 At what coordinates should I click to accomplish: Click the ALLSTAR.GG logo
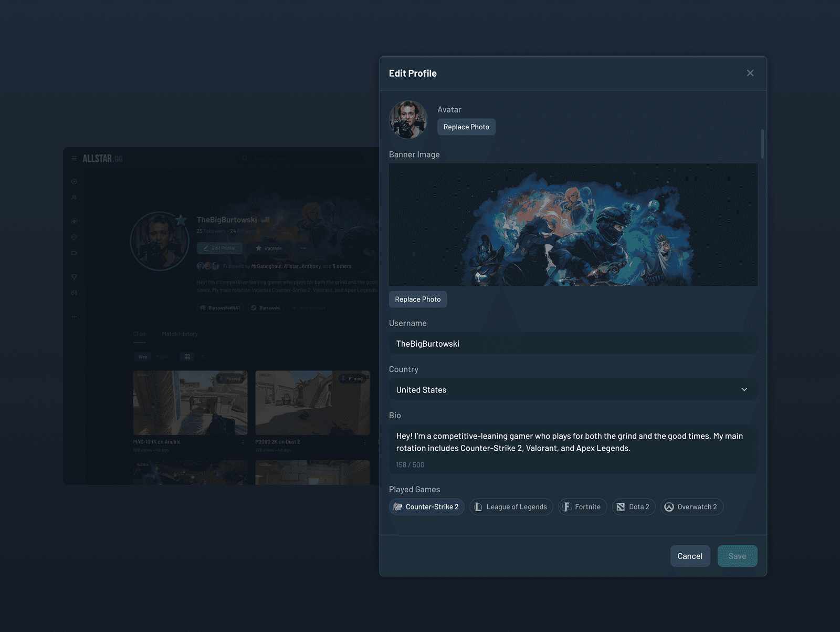click(103, 159)
